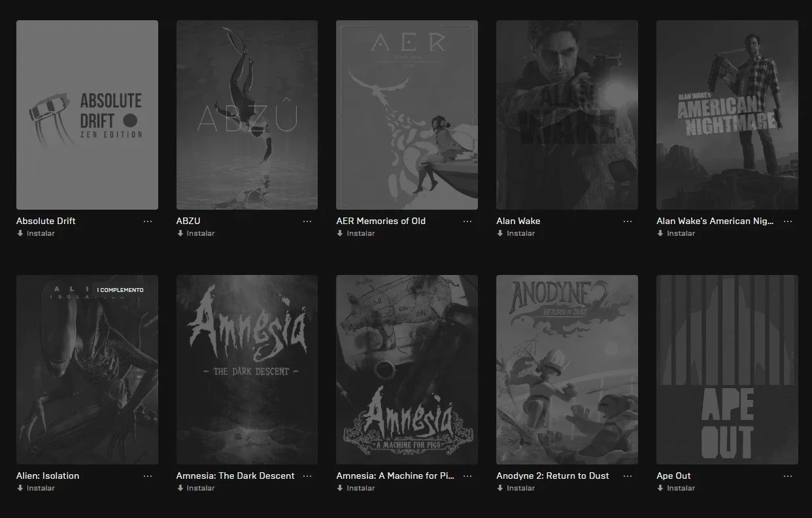
Task: Open three-dot menu for Alan Wake
Action: [x=628, y=221]
